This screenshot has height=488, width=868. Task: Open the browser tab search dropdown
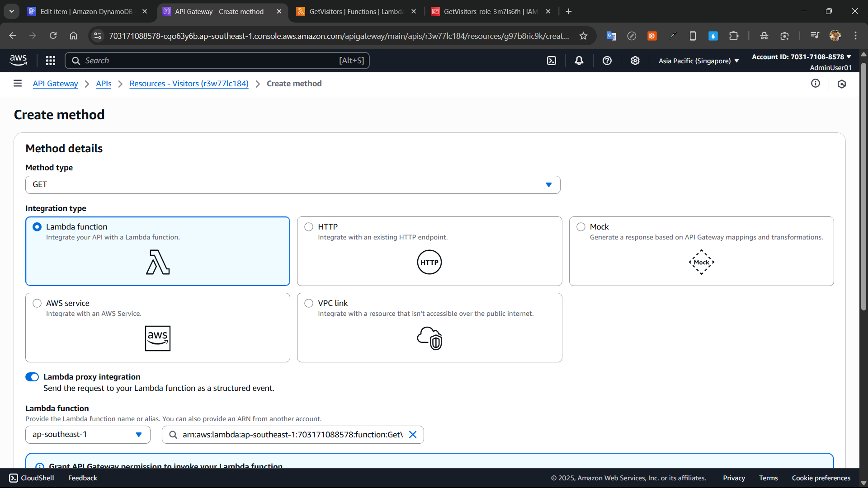tap(12, 11)
